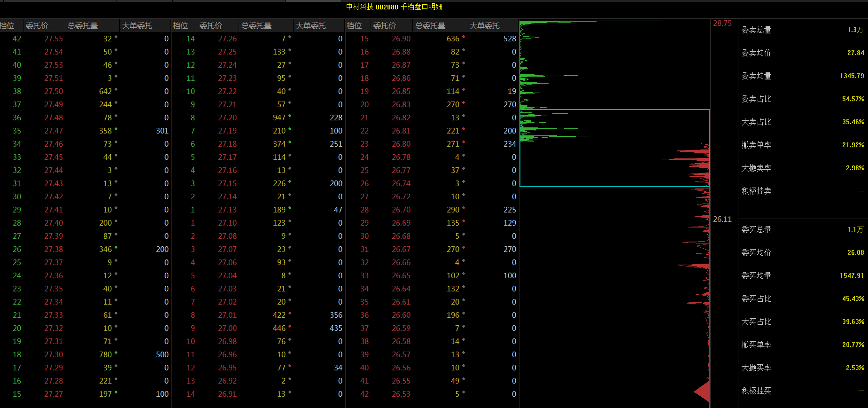
Task: Select the 委卖均量 value 1345.79
Action: (x=852, y=76)
